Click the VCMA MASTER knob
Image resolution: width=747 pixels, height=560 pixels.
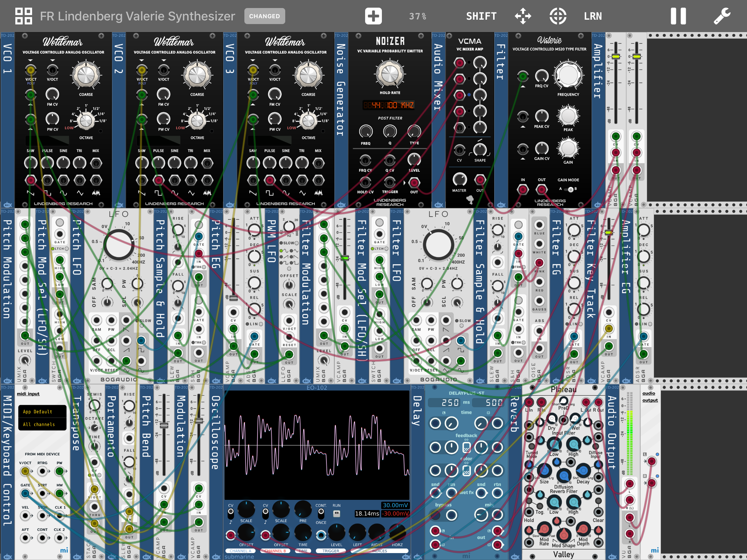(x=459, y=179)
